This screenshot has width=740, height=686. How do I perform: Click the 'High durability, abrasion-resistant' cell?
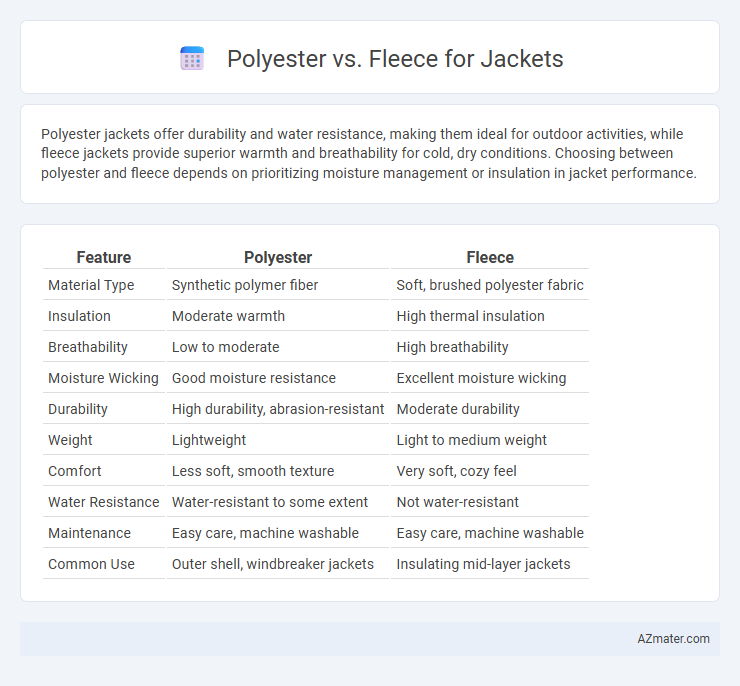pos(278,409)
